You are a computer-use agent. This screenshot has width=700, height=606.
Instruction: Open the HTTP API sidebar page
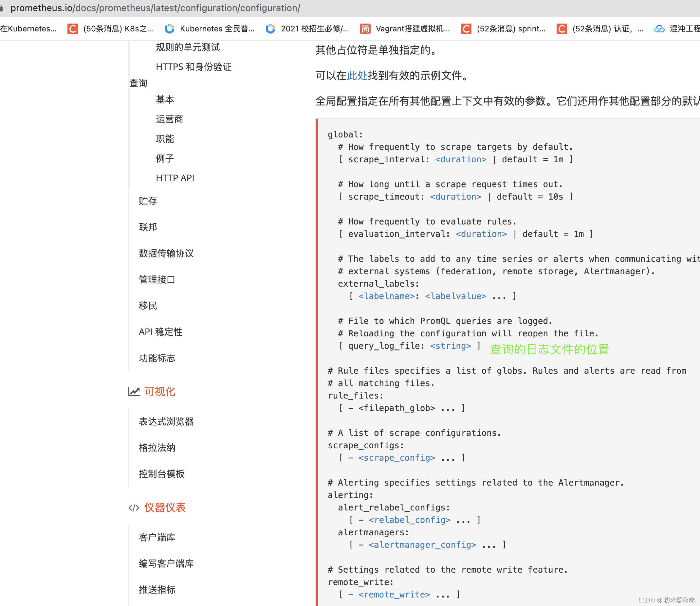click(175, 178)
